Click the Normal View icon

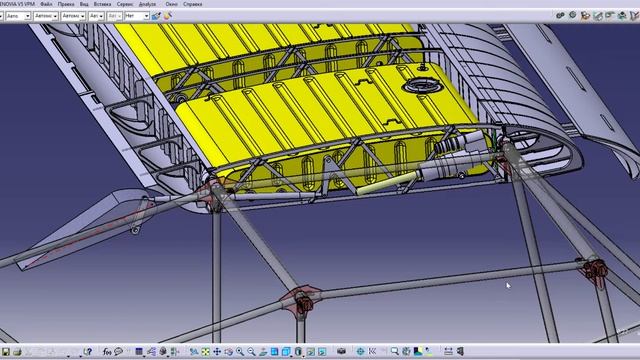[263, 351]
